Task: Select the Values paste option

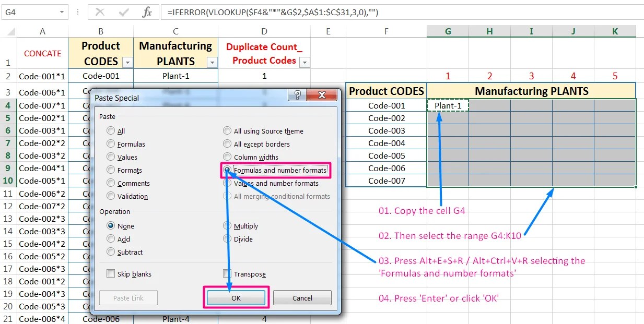Action: (x=110, y=157)
